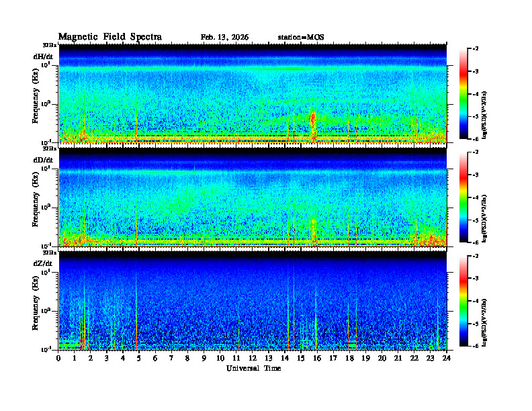Screen dimensions: 532x411
Task: Click hour tick label '4' on time axis
Action: click(123, 359)
